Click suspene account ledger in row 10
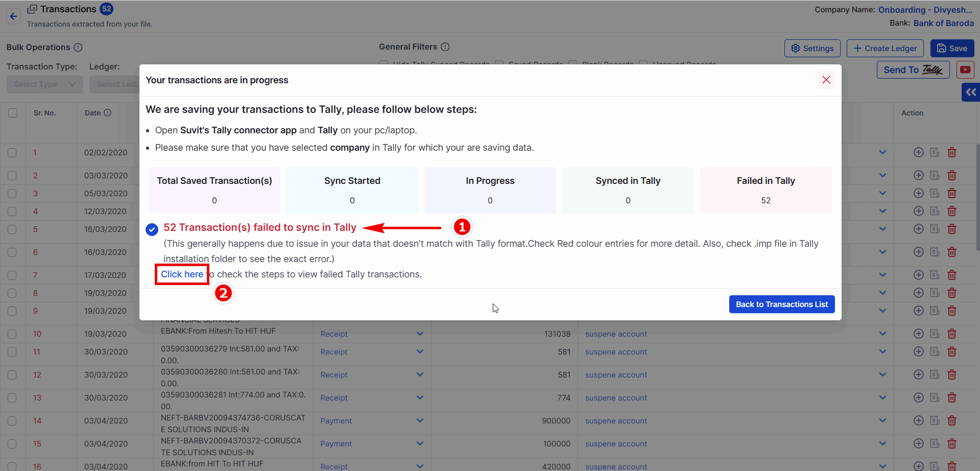 616,334
